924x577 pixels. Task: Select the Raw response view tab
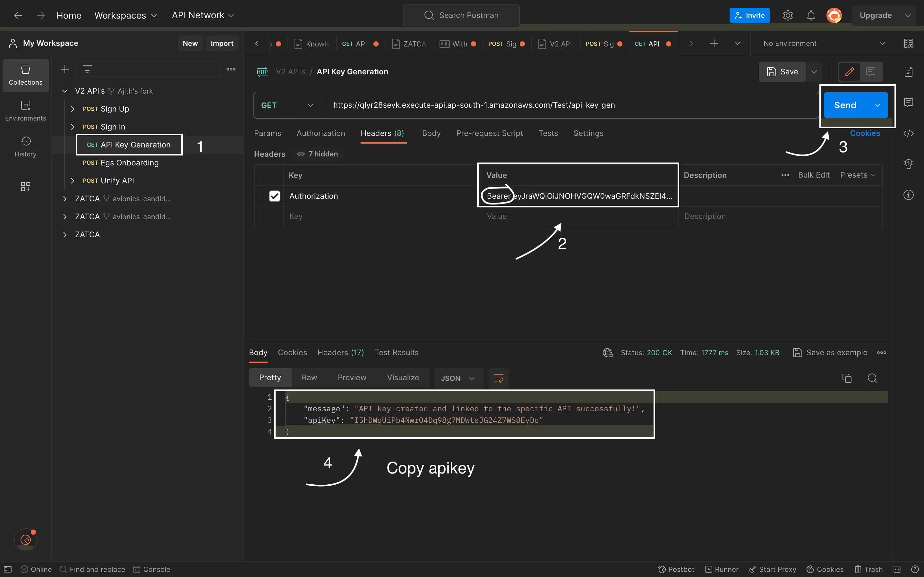pos(309,377)
